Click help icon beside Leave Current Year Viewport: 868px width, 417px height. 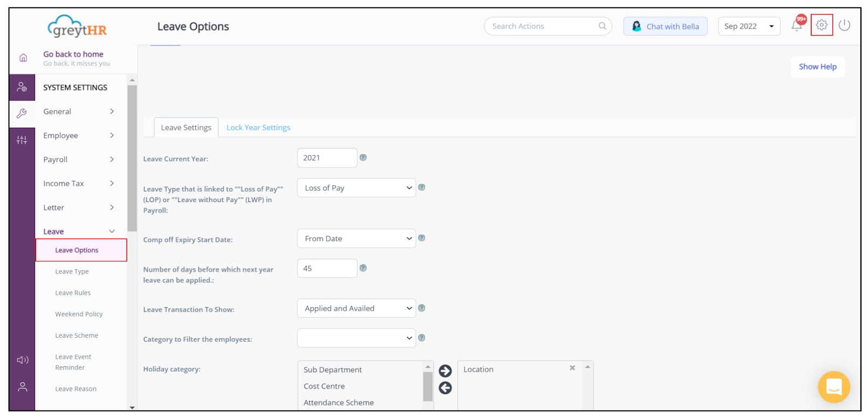click(363, 158)
